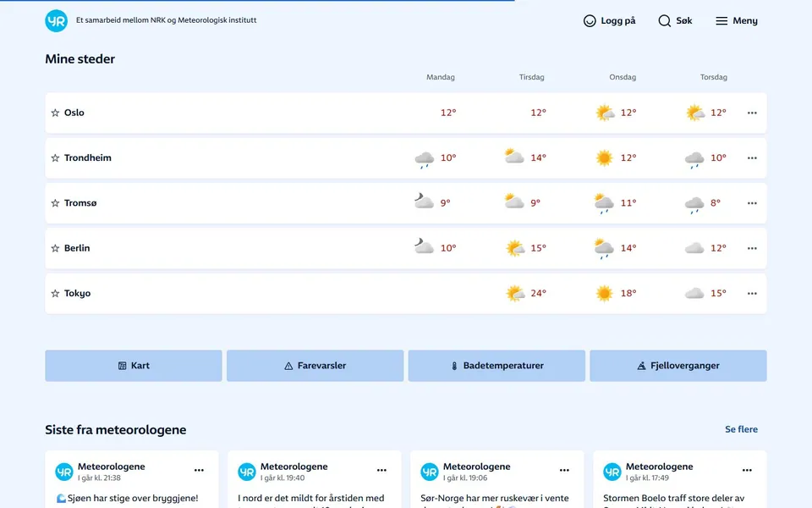The height and width of the screenshot is (508, 812).
Task: Click Berlin's Monday night cloud icon
Action: click(424, 246)
